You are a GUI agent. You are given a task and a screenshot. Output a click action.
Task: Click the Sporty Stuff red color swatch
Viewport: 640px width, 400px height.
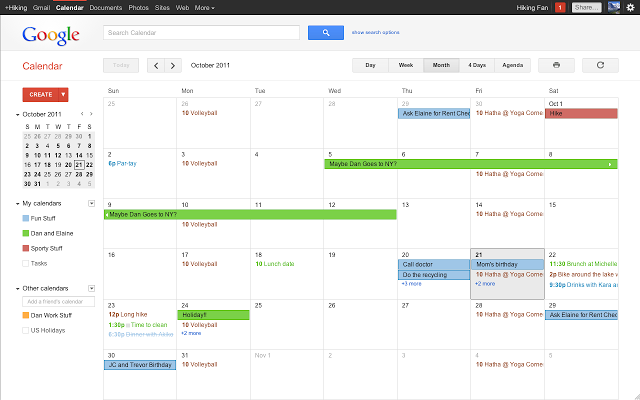[x=26, y=248]
